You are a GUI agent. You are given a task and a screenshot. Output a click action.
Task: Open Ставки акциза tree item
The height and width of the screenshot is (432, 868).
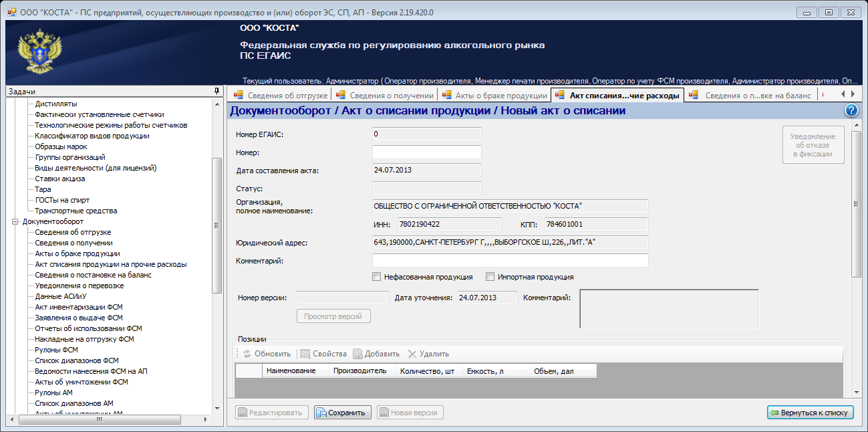(60, 179)
